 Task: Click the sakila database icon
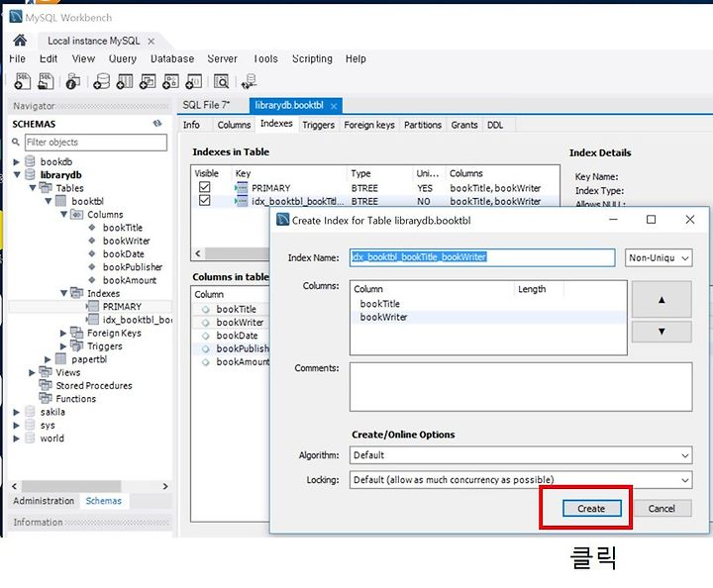30,412
